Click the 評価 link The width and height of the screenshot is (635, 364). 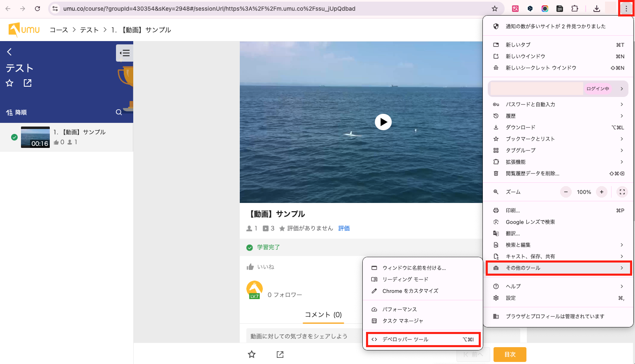click(x=344, y=228)
